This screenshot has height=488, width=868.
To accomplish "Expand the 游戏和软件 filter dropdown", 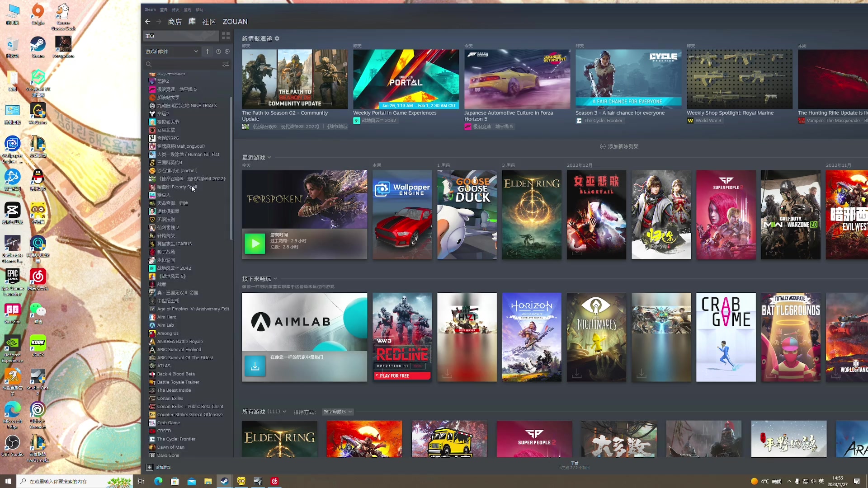I will click(x=172, y=52).
